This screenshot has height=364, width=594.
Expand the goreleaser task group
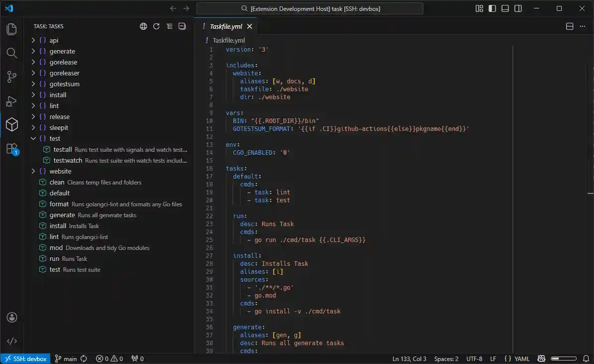(33, 73)
